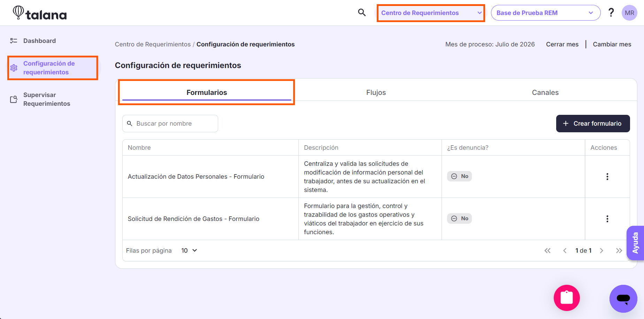Open the Centro de Requerimientos module dropdown
Screen dimensions: 644x319
[431, 13]
